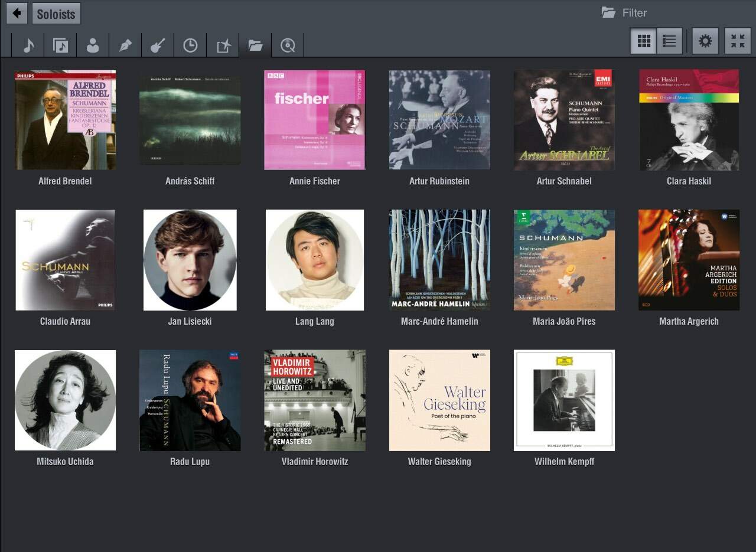
Task: Click the name label 'Artur Rubinstein'
Action: point(439,181)
